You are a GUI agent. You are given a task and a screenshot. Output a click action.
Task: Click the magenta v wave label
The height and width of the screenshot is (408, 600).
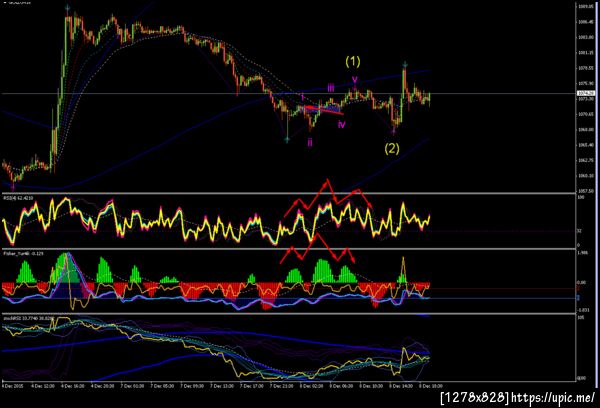pos(355,79)
